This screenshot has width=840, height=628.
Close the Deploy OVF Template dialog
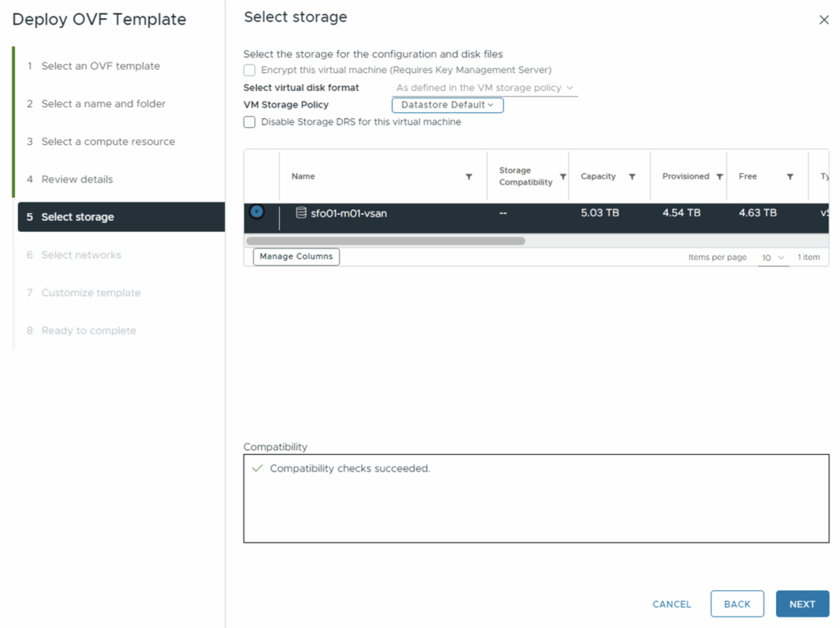click(824, 20)
